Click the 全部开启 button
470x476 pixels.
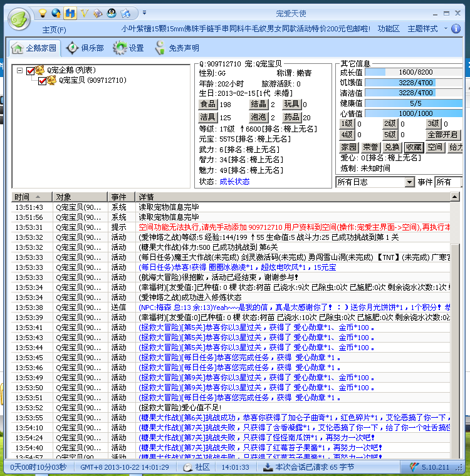[443, 135]
